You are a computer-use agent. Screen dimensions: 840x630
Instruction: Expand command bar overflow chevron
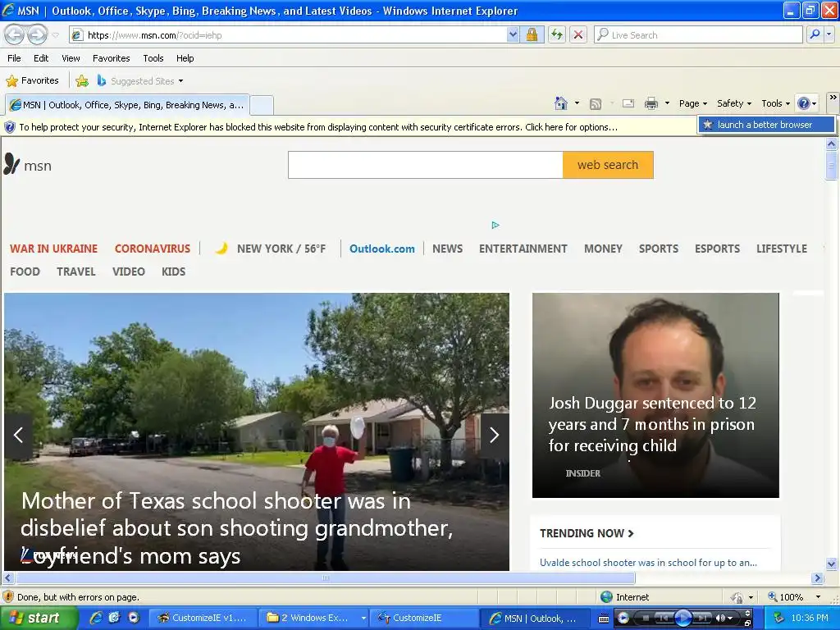[833, 98]
